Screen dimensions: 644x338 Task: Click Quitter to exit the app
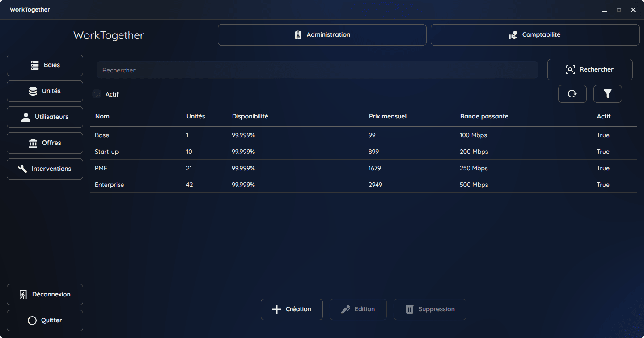click(x=45, y=321)
